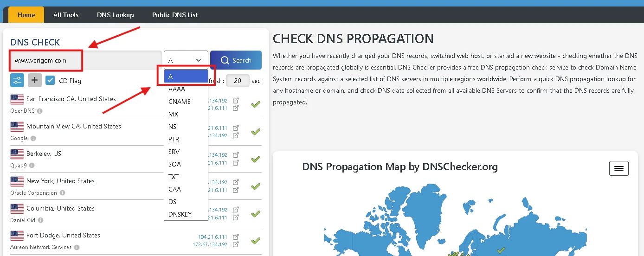Viewport: 644px width, 256px height.
Task: Open the record type dropdown showing A
Action: pyautogui.click(x=186, y=60)
